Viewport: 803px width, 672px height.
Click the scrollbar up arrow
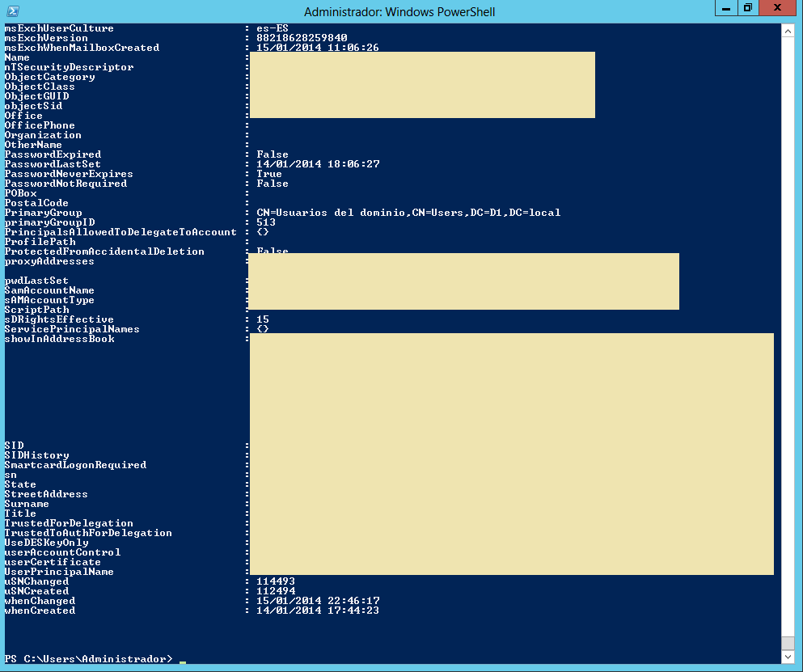pyautogui.click(x=788, y=30)
